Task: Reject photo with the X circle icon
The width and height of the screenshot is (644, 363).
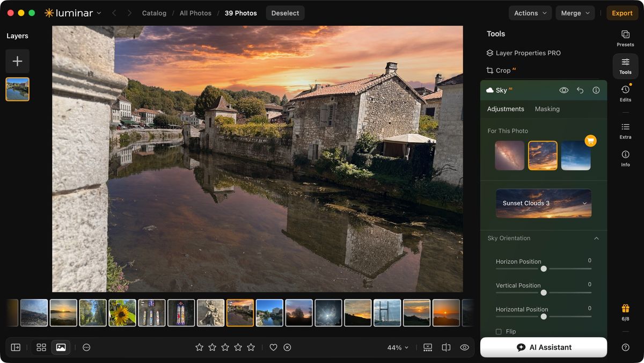Action: tap(287, 347)
